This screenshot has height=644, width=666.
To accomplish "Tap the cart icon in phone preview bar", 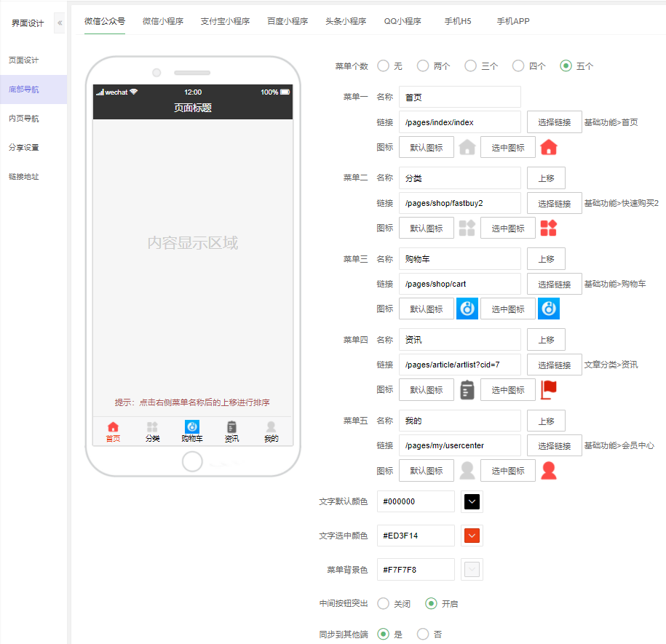I will 192,427.
